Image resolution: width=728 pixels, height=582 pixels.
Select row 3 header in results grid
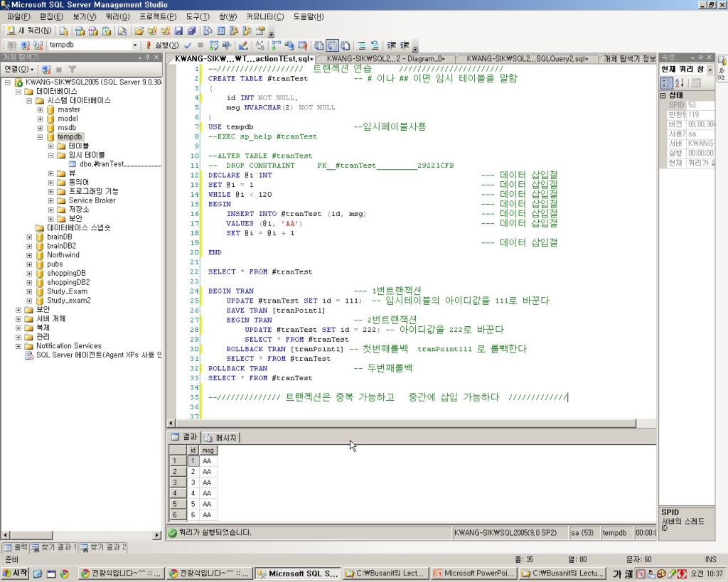click(x=177, y=483)
